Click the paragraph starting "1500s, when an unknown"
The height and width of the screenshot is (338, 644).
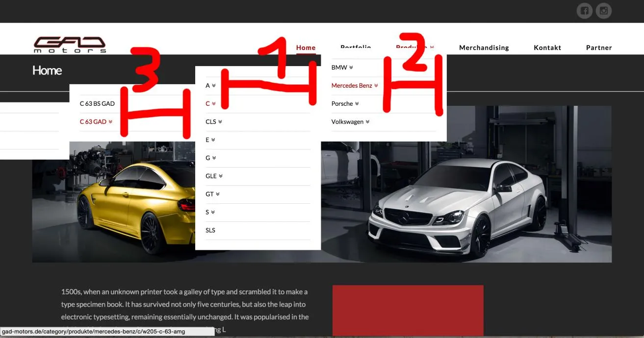tap(185, 311)
